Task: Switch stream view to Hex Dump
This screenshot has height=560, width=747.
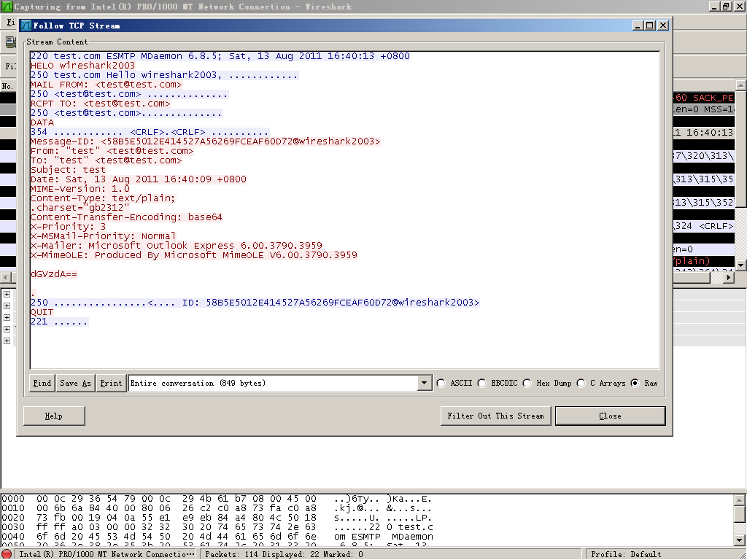Action: click(x=527, y=384)
